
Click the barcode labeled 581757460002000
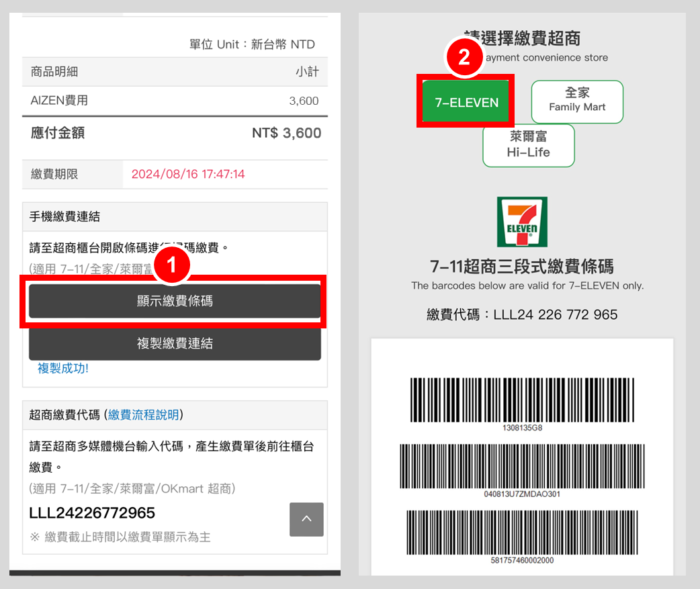pos(522,533)
